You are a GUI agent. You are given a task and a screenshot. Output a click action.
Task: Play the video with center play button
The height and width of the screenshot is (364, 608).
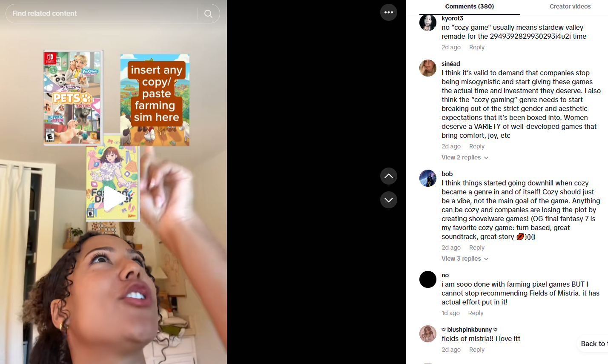(113, 199)
